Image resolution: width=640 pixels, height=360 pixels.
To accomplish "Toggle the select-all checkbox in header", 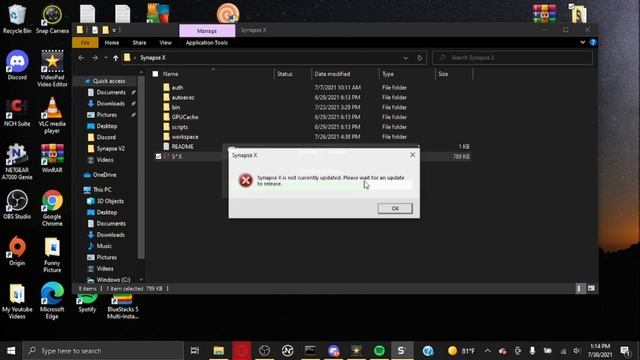I will pos(155,74).
